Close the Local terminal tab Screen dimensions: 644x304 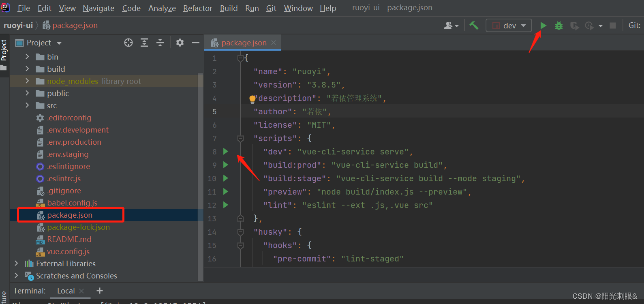point(81,291)
